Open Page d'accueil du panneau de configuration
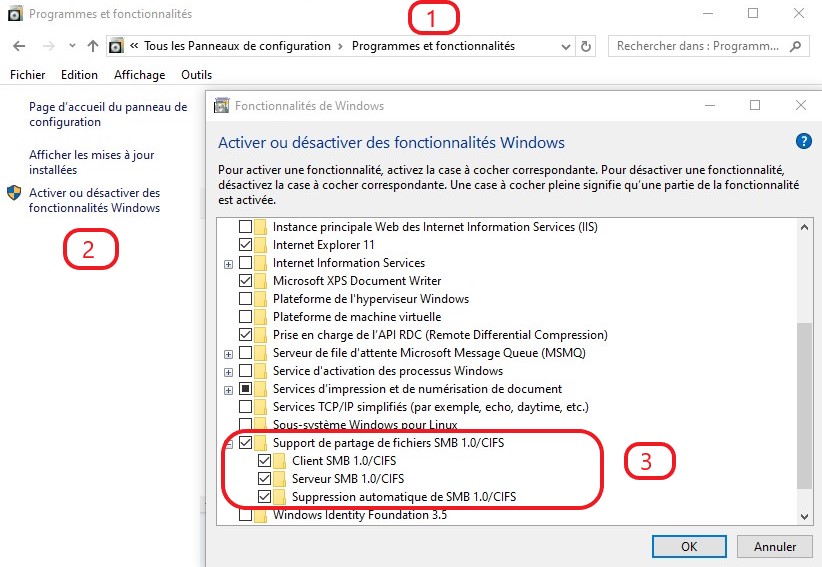 click(x=108, y=114)
